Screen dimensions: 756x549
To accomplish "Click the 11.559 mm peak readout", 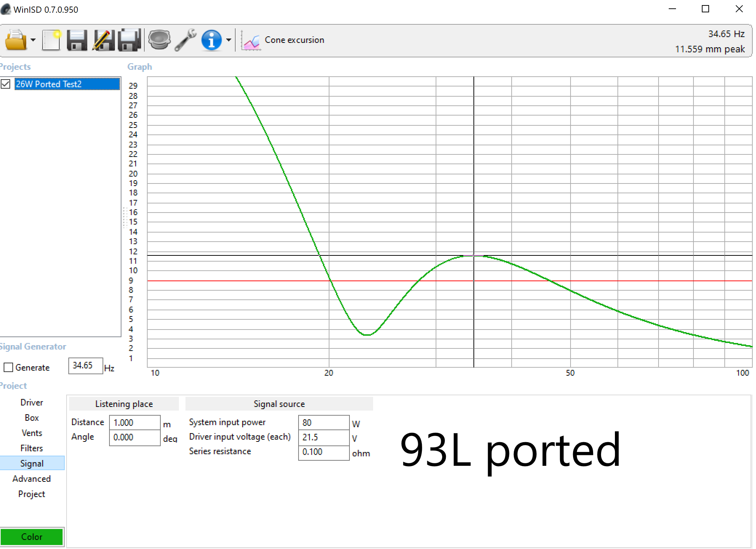I will pyautogui.click(x=710, y=49).
